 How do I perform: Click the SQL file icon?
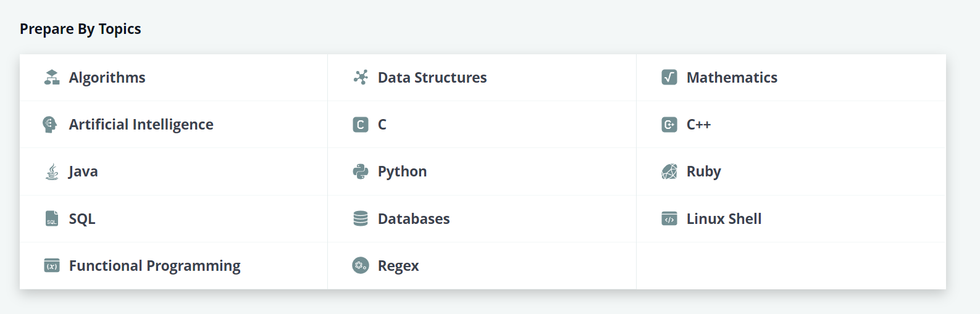(x=52, y=218)
